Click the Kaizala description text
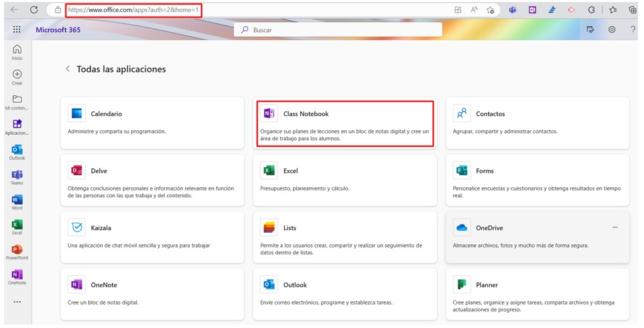 coord(139,245)
